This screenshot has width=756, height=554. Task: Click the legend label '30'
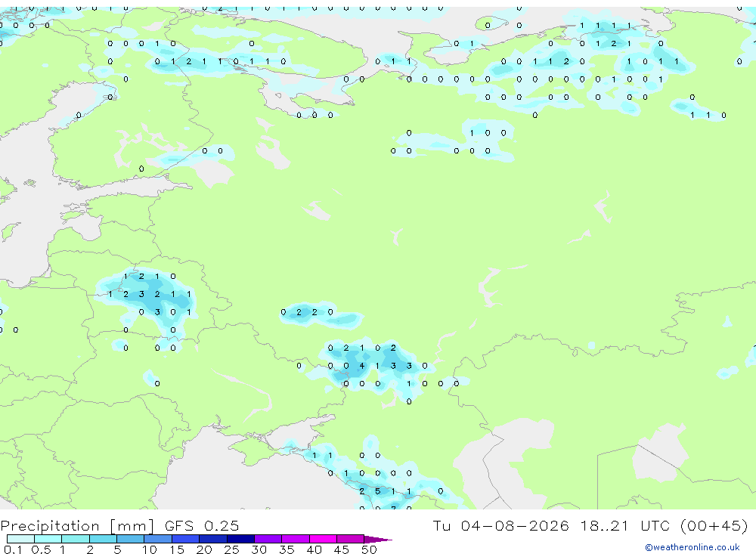tap(259, 549)
